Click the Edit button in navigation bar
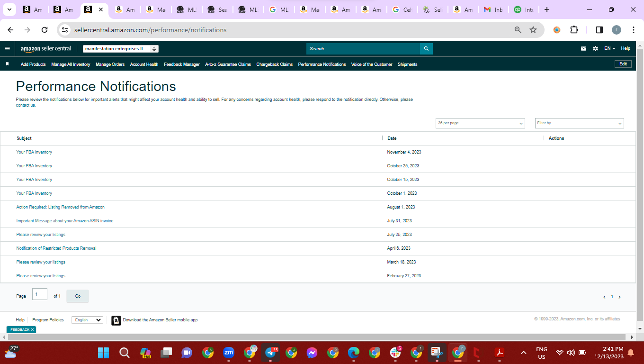Image resolution: width=644 pixels, height=364 pixels. point(623,64)
